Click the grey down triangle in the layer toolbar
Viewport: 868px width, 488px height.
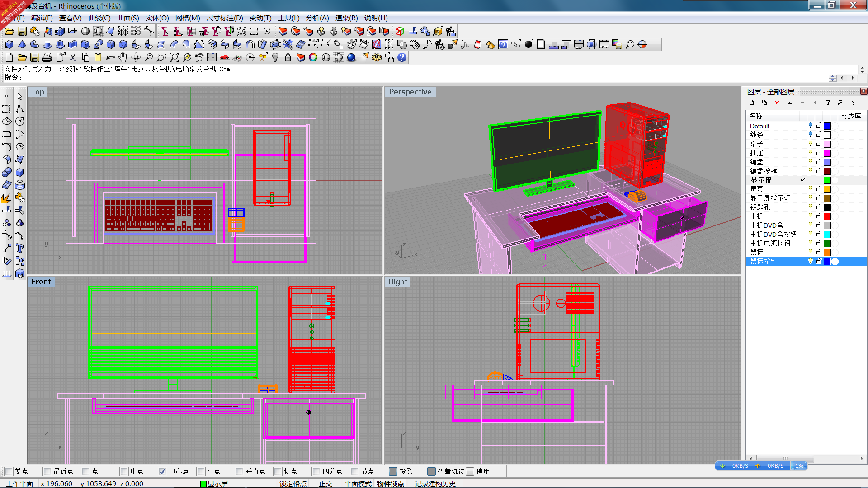pyautogui.click(x=802, y=103)
